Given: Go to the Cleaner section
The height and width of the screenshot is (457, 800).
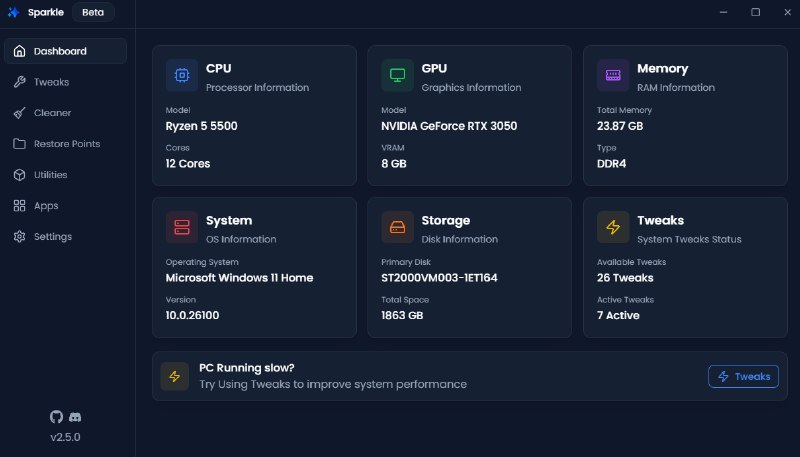Looking at the screenshot, I should click(52, 113).
